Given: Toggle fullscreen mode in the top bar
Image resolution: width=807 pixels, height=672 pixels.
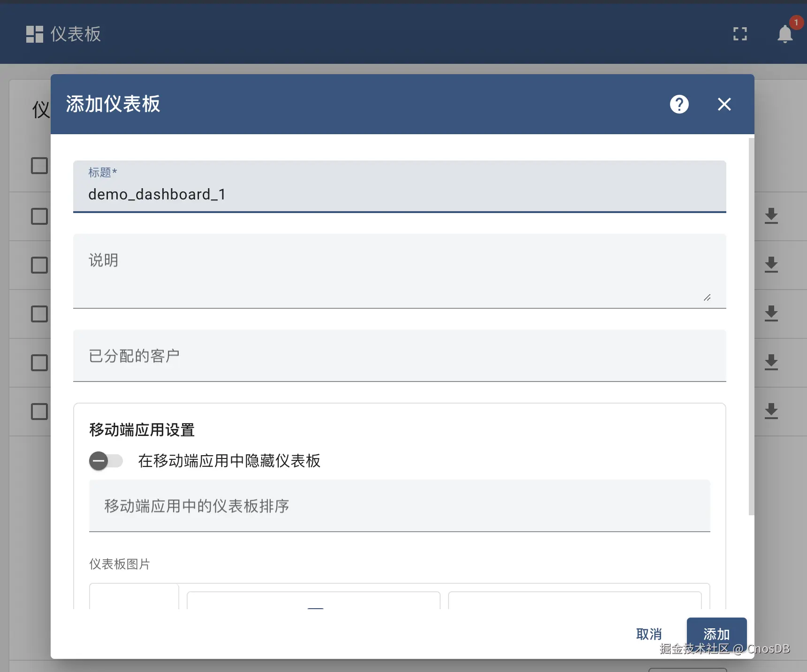Looking at the screenshot, I should coord(740,34).
